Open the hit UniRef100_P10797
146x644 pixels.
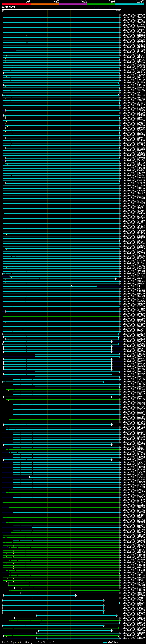(x=134, y=20)
